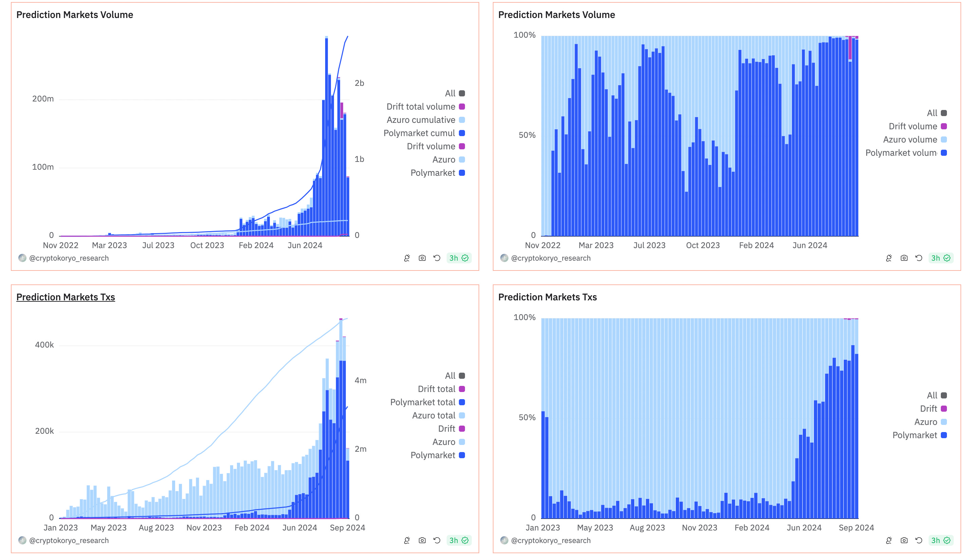
Task: Click the camera screenshot icon on the top-right Volume chart
Action: 903,258
